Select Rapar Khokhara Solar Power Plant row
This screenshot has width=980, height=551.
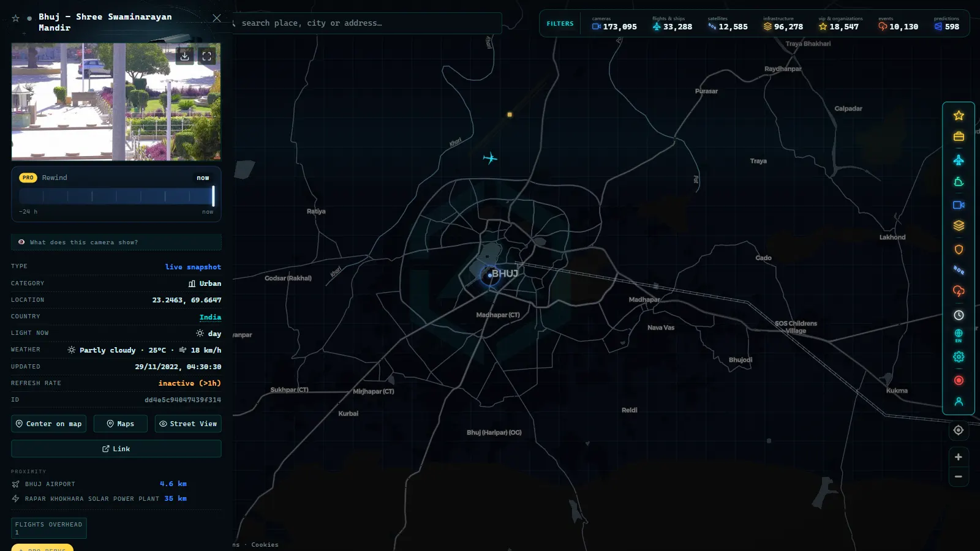point(99,498)
